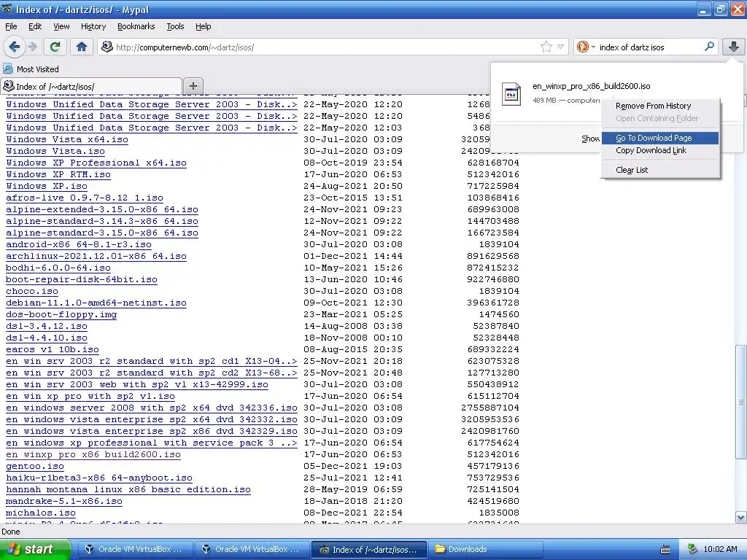Open the File menu
747x560 pixels.
[11, 26]
